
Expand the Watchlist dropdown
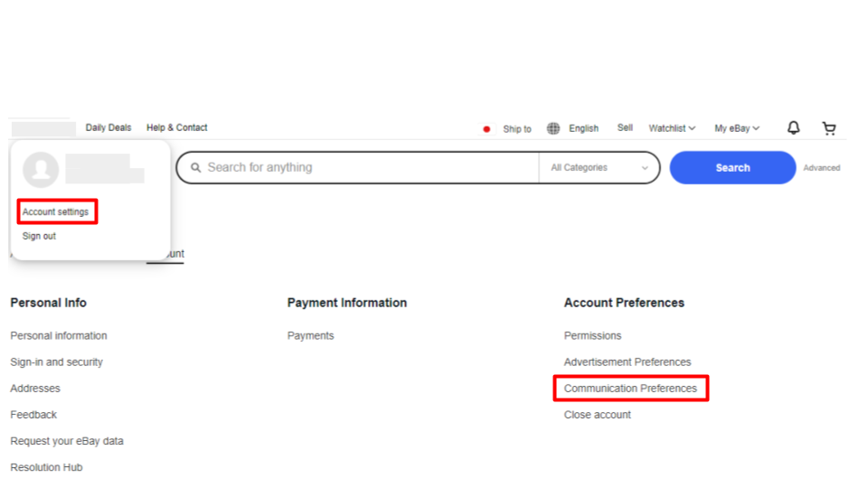pos(672,128)
